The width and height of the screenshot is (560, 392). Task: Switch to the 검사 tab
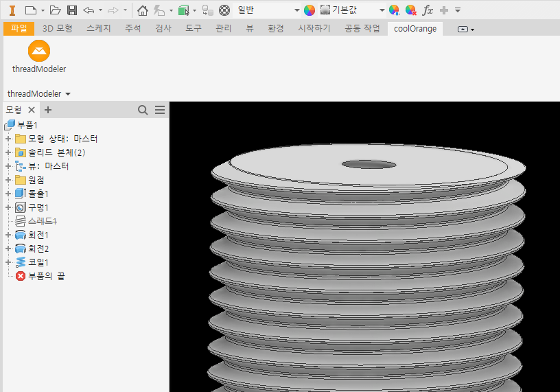click(163, 29)
